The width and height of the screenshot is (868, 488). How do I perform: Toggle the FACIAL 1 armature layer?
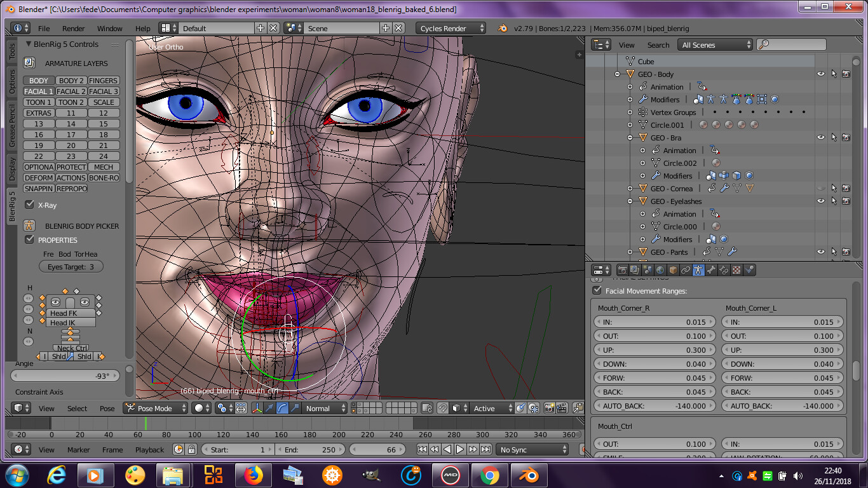[39, 91]
